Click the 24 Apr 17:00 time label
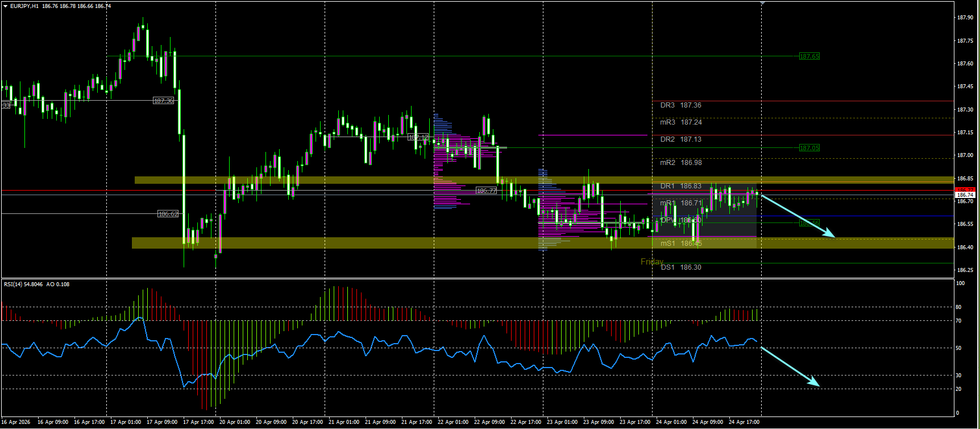 coord(744,422)
